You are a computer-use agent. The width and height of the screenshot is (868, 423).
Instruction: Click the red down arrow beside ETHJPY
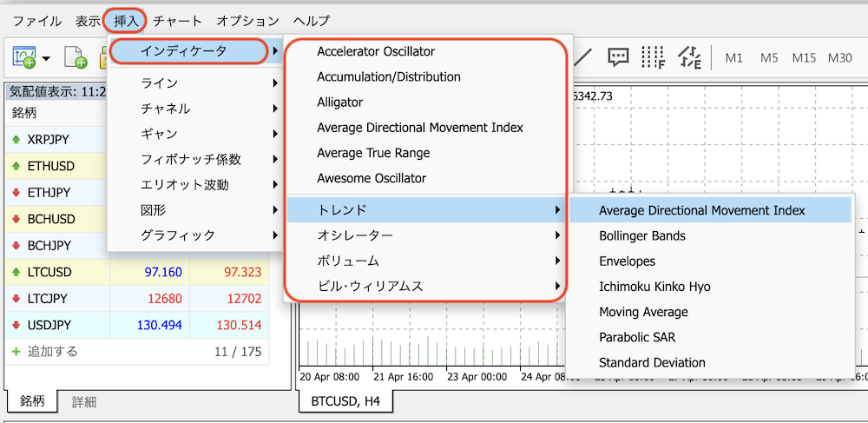click(x=16, y=193)
